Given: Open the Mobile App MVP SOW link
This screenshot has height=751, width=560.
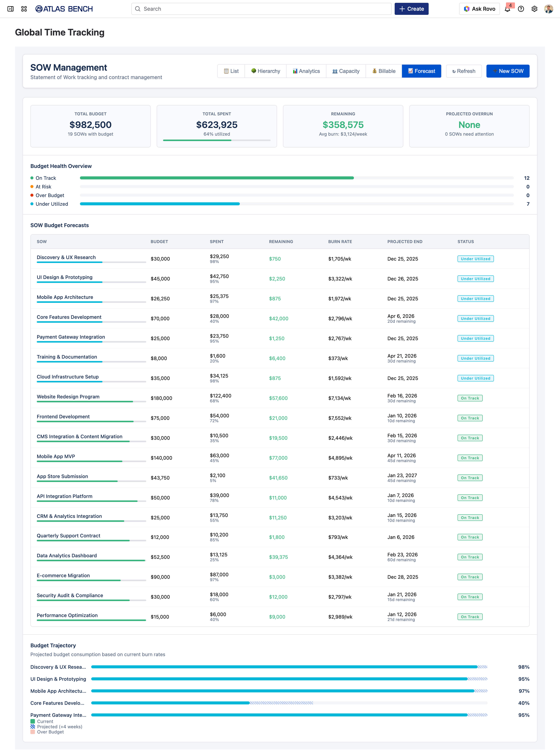Looking at the screenshot, I should (56, 456).
